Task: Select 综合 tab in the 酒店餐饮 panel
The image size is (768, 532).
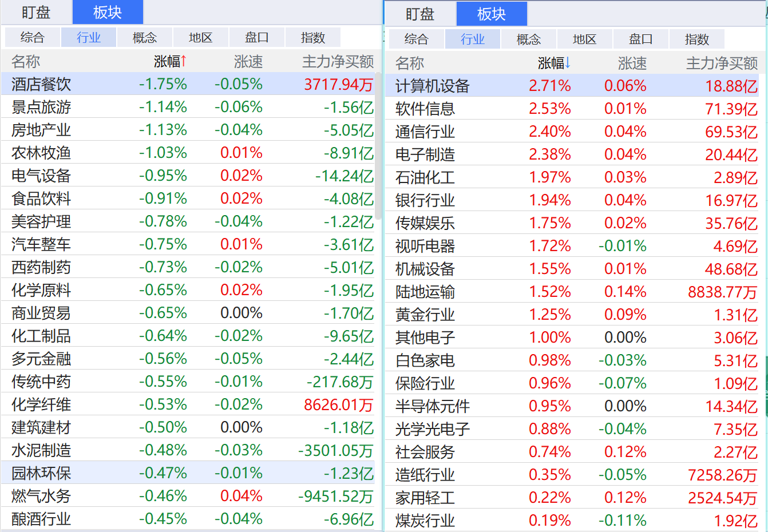Action: [32, 38]
